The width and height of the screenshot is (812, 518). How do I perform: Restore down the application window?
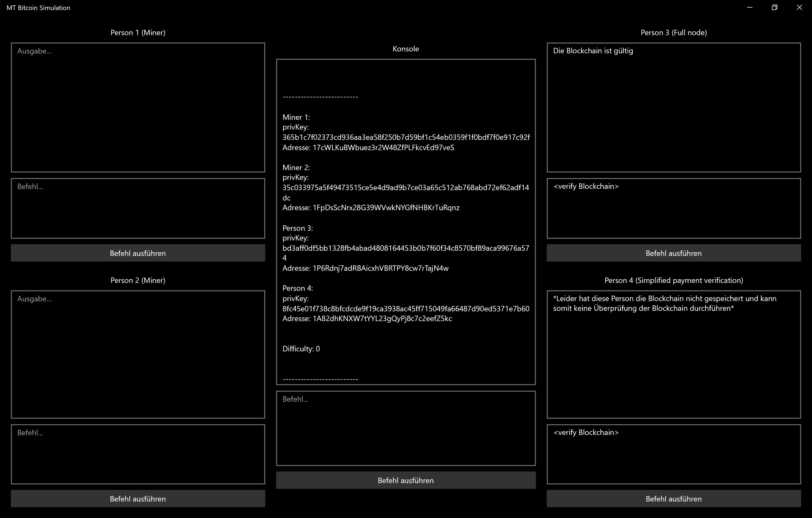click(775, 7)
